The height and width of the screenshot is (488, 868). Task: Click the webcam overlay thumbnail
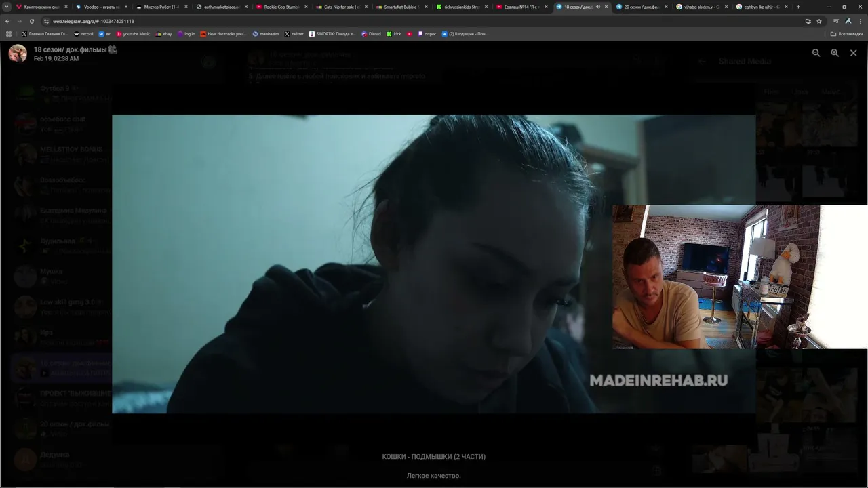[740, 277]
